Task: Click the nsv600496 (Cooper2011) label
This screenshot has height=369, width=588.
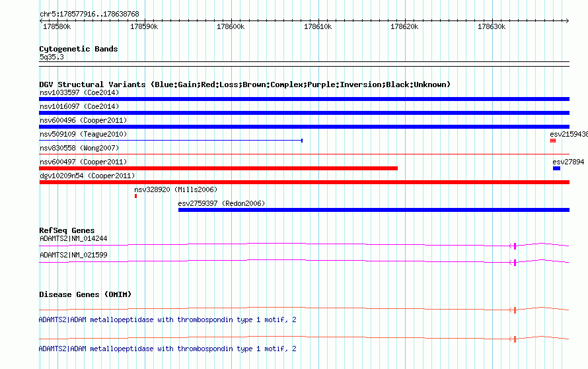Action: point(83,120)
